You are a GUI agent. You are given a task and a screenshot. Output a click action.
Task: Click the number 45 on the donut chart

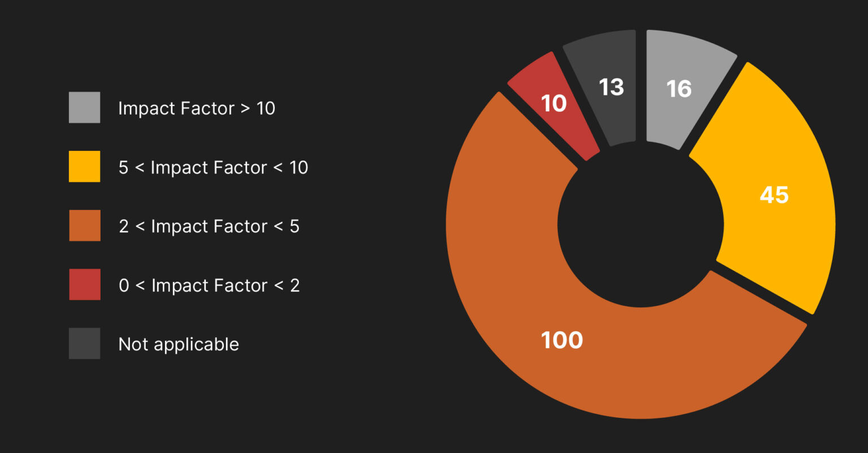pos(774,195)
